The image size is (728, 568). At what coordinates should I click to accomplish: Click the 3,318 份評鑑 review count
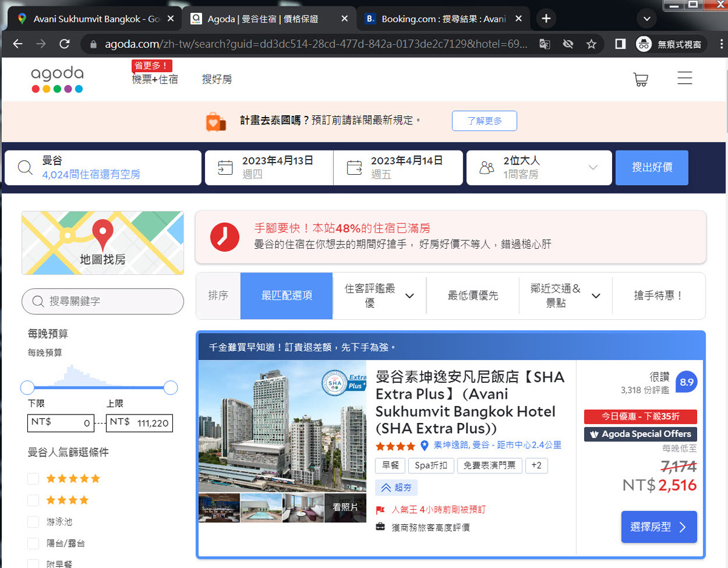(x=645, y=390)
